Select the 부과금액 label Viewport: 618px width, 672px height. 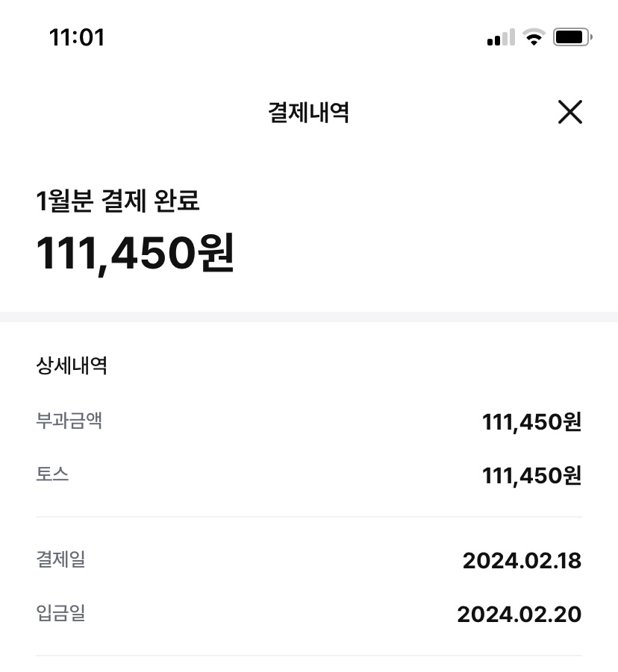point(69,421)
